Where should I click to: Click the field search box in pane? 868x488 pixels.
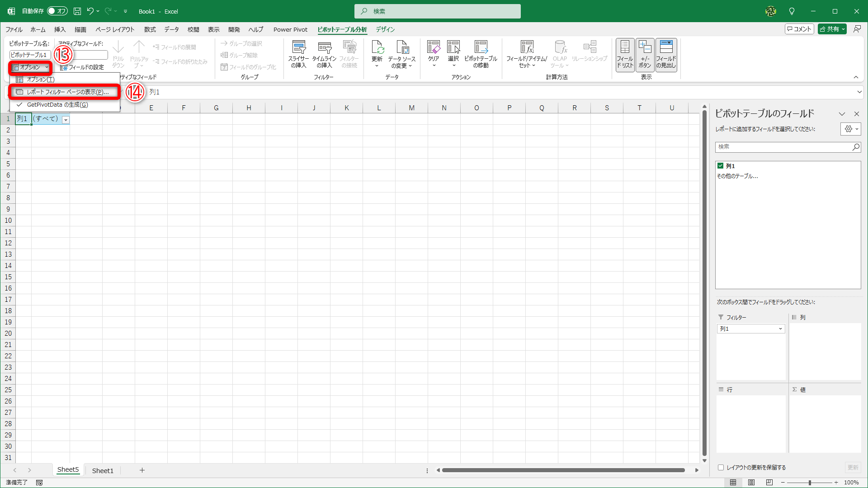pyautogui.click(x=783, y=147)
